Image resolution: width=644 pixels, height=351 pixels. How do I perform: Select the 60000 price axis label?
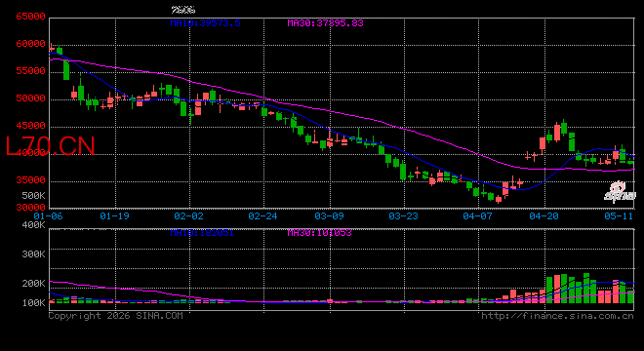click(30, 44)
